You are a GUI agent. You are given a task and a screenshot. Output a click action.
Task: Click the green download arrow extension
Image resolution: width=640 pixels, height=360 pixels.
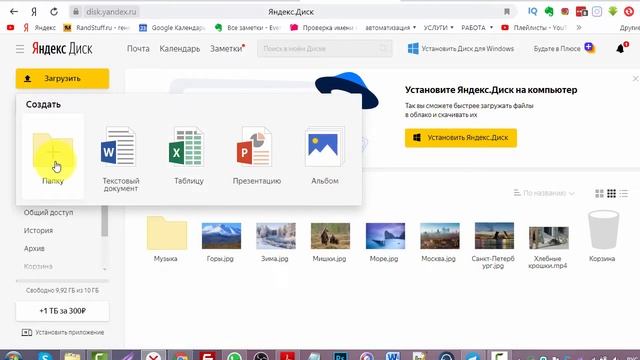613,11
